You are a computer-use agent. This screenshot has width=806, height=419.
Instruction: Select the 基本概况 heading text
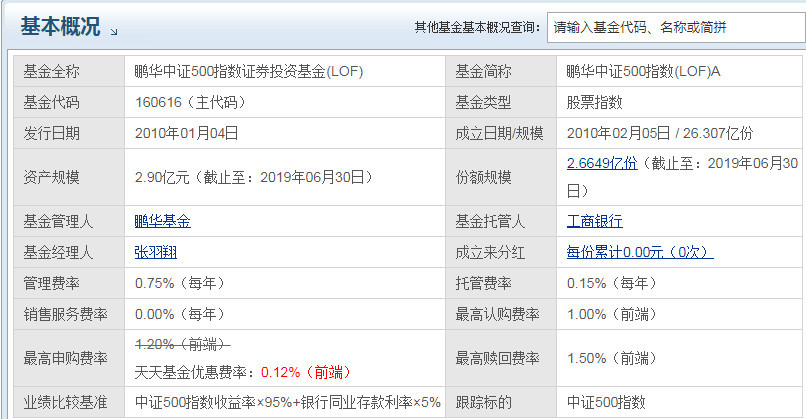click(60, 26)
